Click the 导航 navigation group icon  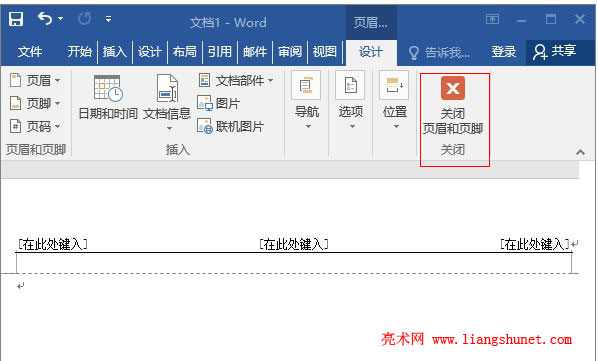coord(307,85)
